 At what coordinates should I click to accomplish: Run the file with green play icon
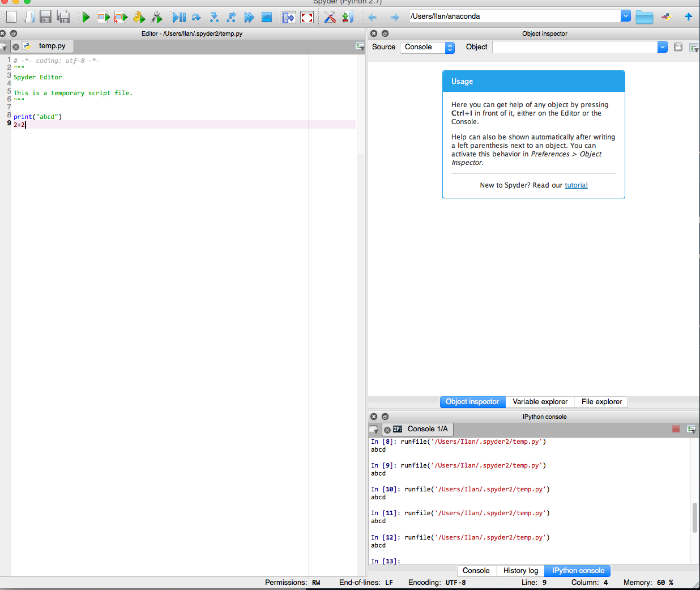(x=86, y=18)
